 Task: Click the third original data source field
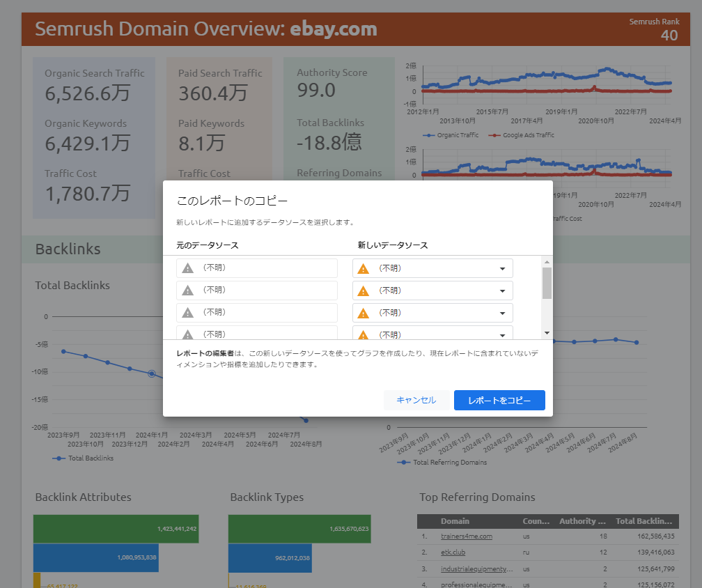tap(257, 313)
